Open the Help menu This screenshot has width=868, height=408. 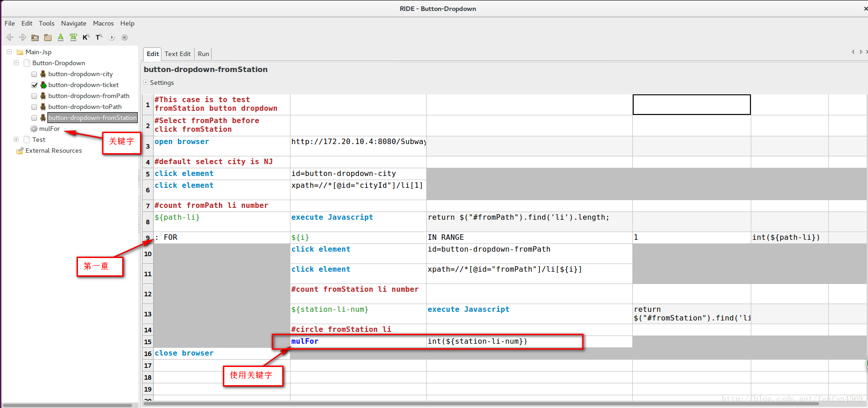127,23
